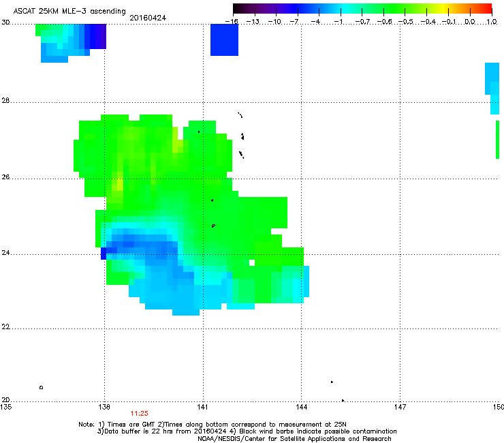Click the longitude label '138'
The image size is (504, 443).
point(104,407)
